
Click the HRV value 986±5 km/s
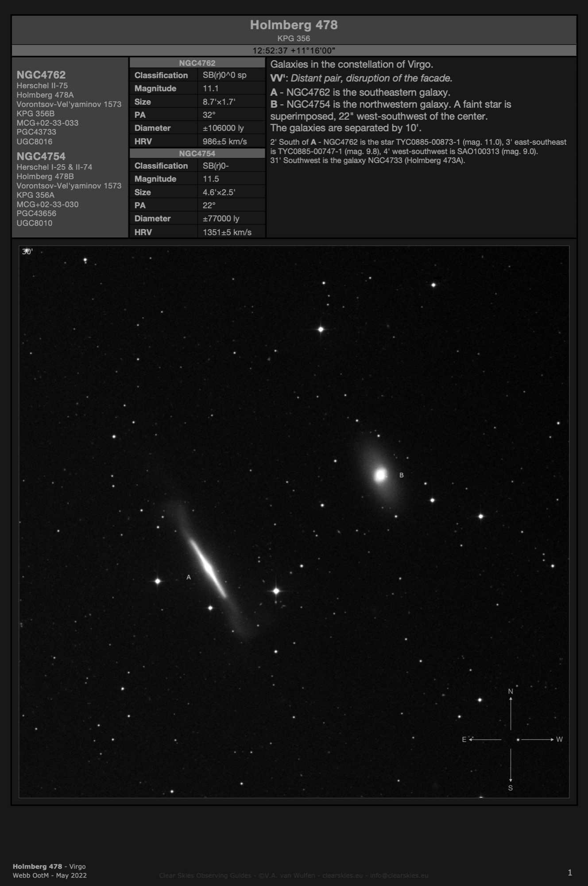[225, 141]
